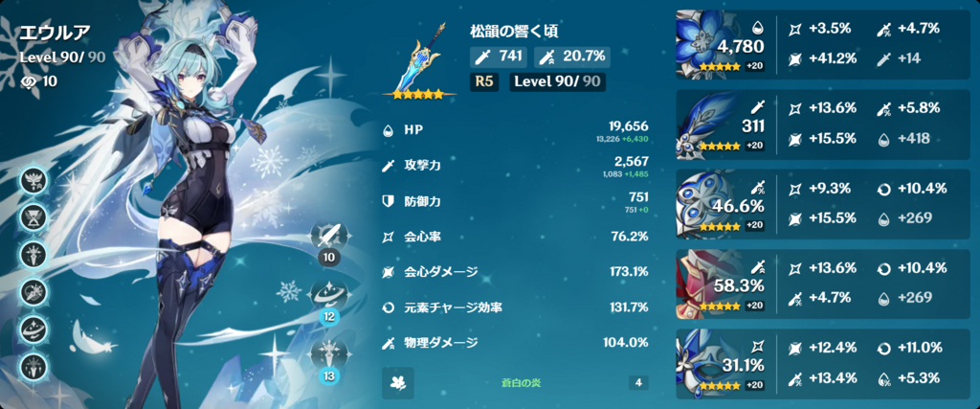
Task: Click the 蒼白の炎 artifact set flower icon
Action: 397,383
